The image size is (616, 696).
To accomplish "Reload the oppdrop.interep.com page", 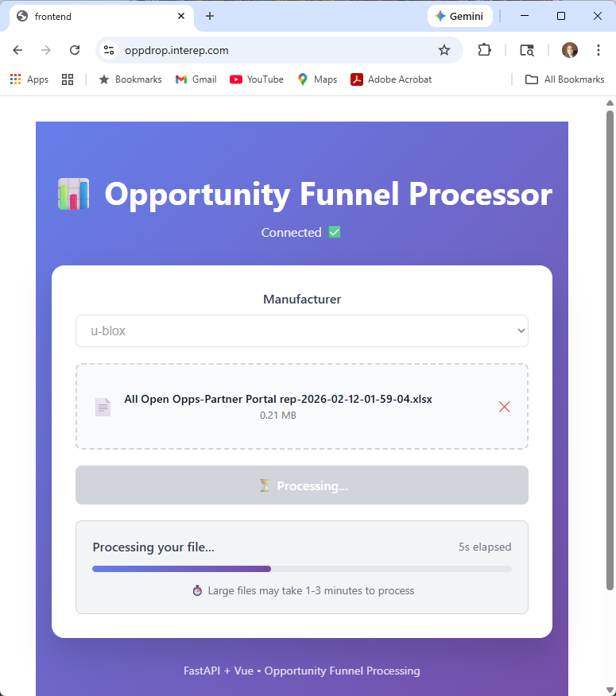I will (75, 50).
